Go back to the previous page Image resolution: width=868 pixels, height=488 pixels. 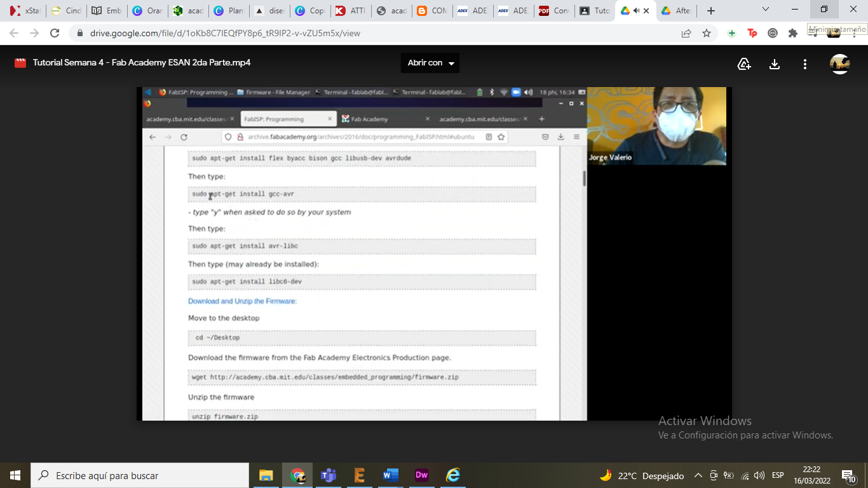pos(14,33)
